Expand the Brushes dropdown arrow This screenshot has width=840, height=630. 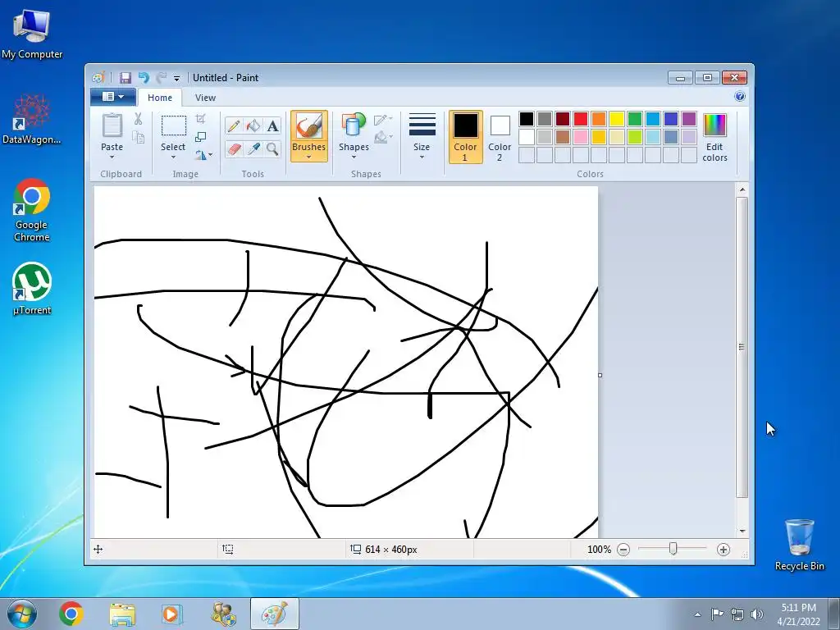[x=309, y=157]
